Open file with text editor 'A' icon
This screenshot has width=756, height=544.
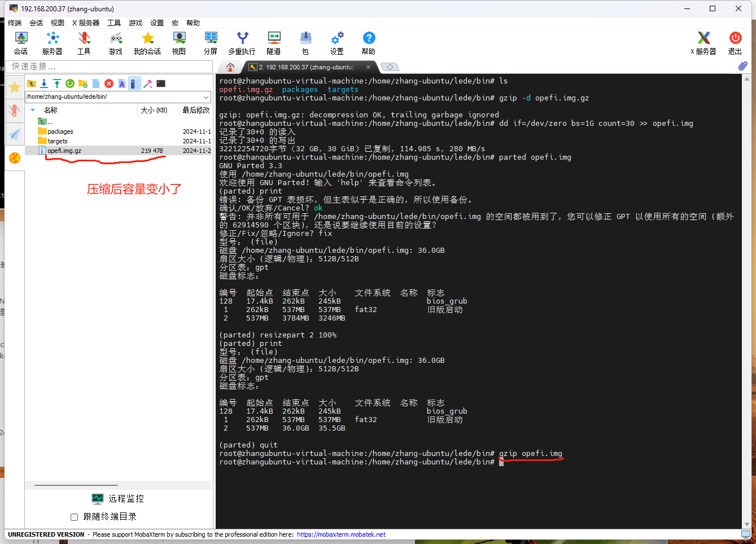point(121,84)
